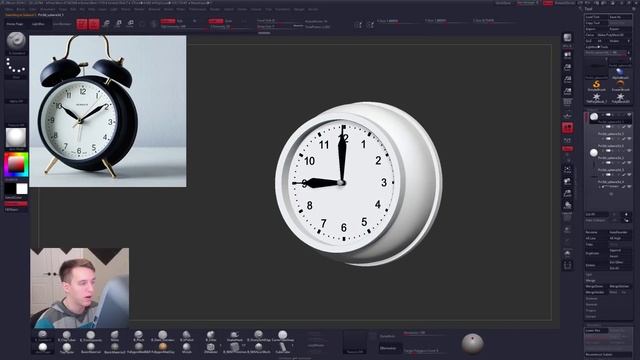Select the B_Pinch brush
The width and height of the screenshot is (640, 360).
pyautogui.click(x=139, y=336)
